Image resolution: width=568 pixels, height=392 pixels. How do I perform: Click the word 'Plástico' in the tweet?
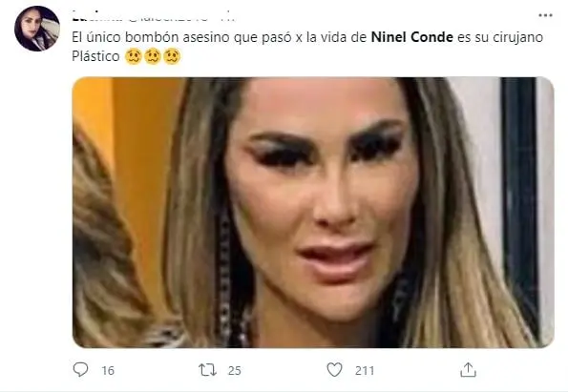95,56
